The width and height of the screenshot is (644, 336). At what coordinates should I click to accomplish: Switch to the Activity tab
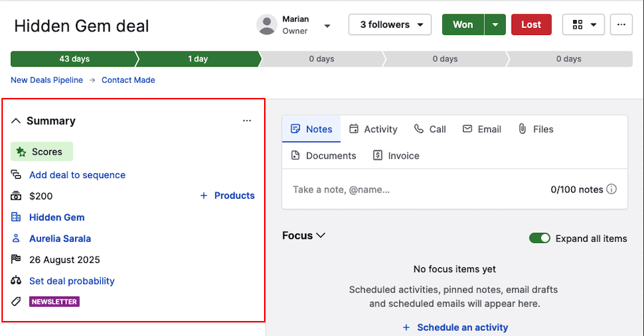pos(373,129)
